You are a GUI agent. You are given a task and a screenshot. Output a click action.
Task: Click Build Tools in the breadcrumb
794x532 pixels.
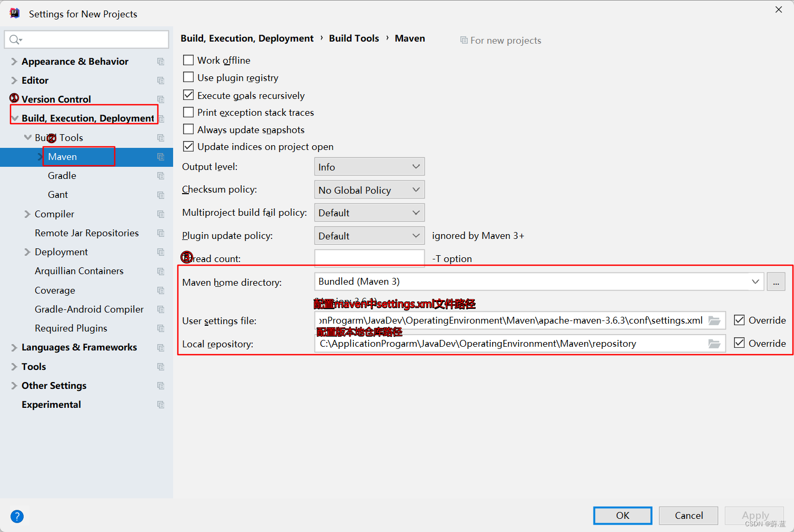tap(354, 38)
